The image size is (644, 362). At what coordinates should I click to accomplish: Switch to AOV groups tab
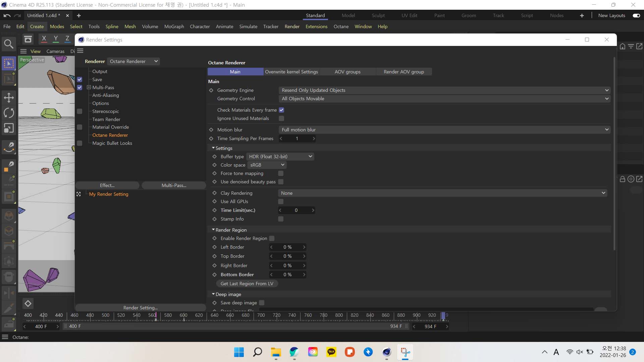[x=347, y=72]
